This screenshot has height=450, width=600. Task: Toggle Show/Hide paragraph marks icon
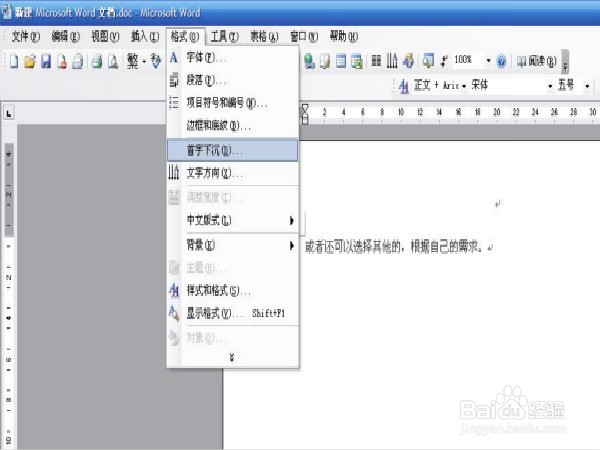click(x=444, y=61)
